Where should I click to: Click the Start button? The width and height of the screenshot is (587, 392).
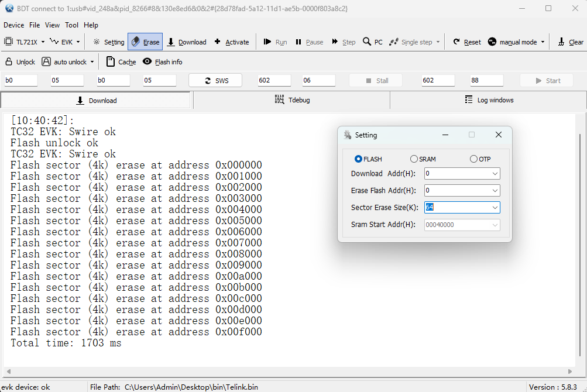pyautogui.click(x=547, y=81)
